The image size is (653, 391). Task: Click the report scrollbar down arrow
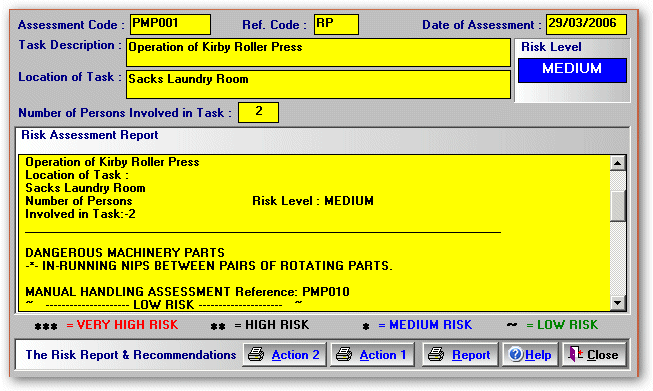click(618, 303)
